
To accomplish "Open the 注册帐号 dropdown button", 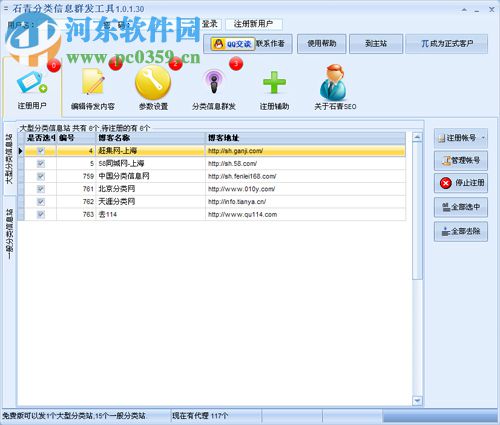I will (461, 138).
